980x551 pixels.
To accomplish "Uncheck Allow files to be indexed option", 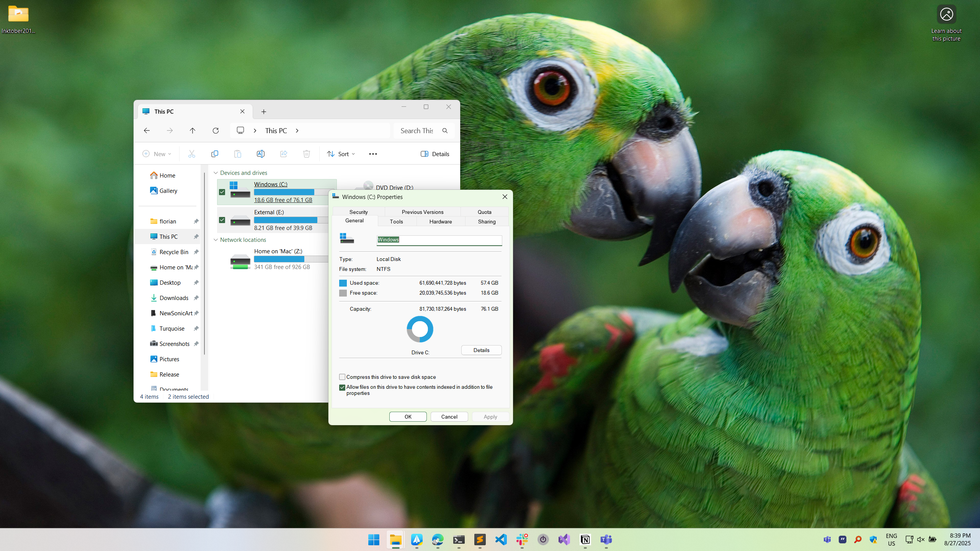I will 342,387.
